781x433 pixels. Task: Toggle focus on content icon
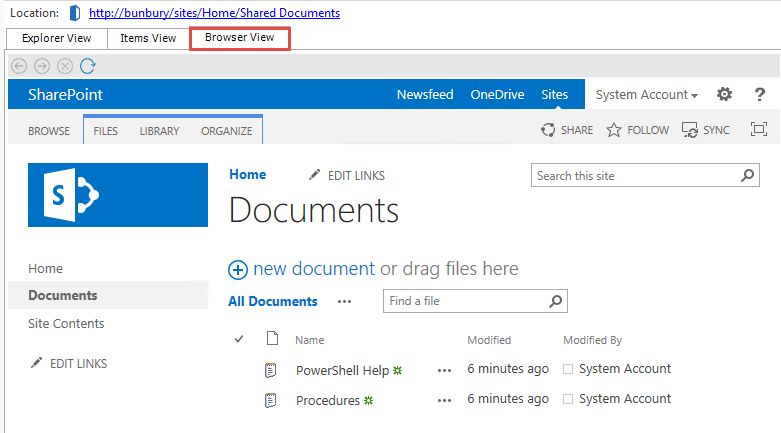[x=758, y=130]
